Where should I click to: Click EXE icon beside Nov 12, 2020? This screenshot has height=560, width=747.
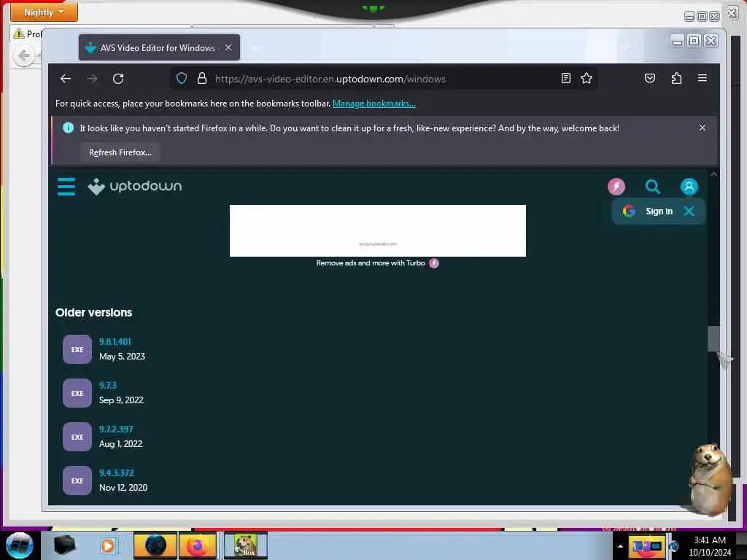pos(77,481)
